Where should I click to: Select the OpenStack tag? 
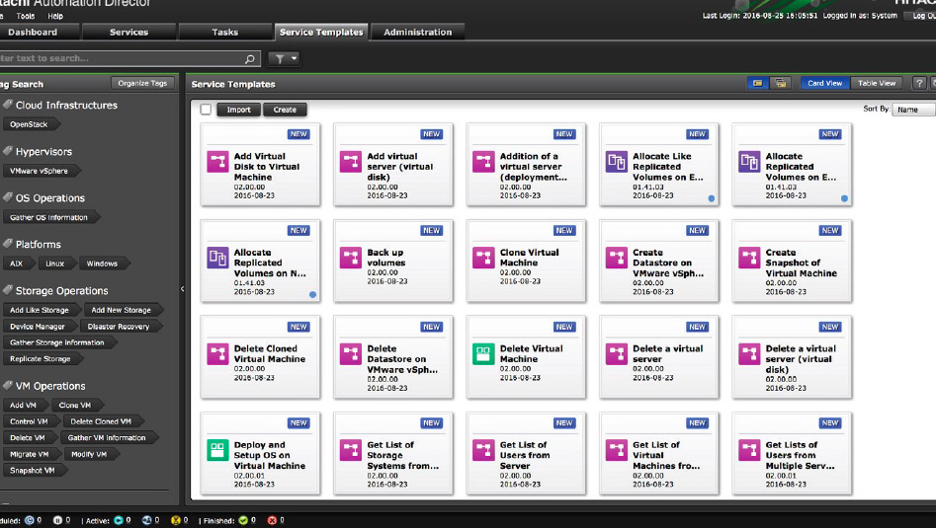pos(30,125)
